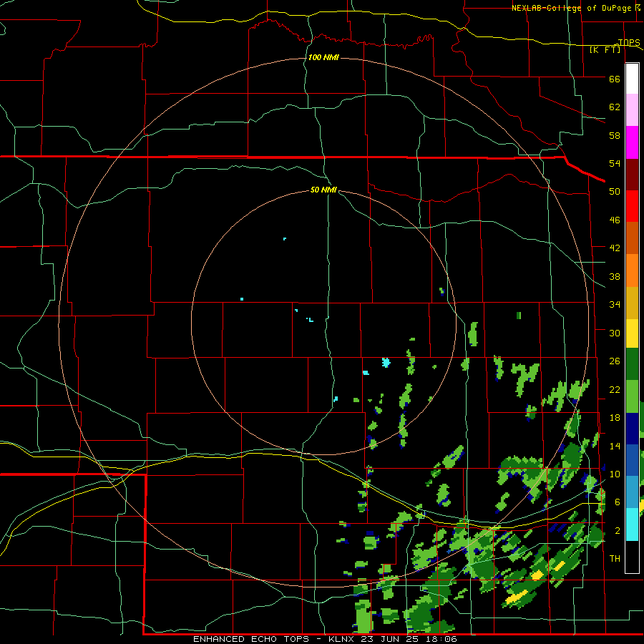Click the 30 legend value
Viewport: 644px width, 644px height.
pyautogui.click(x=615, y=333)
